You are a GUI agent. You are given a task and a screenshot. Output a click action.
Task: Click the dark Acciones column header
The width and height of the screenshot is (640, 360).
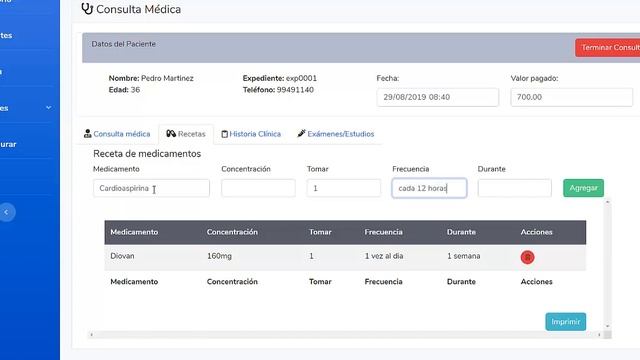tap(536, 232)
